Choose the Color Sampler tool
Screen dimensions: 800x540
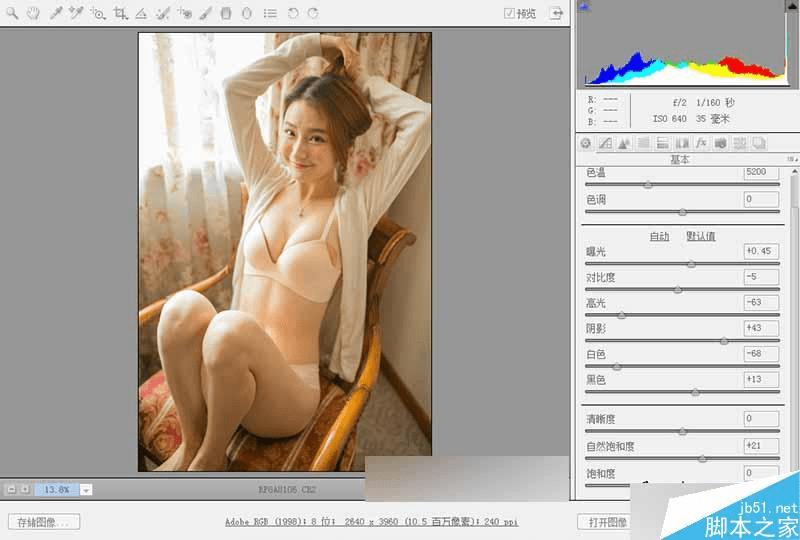tap(76, 13)
